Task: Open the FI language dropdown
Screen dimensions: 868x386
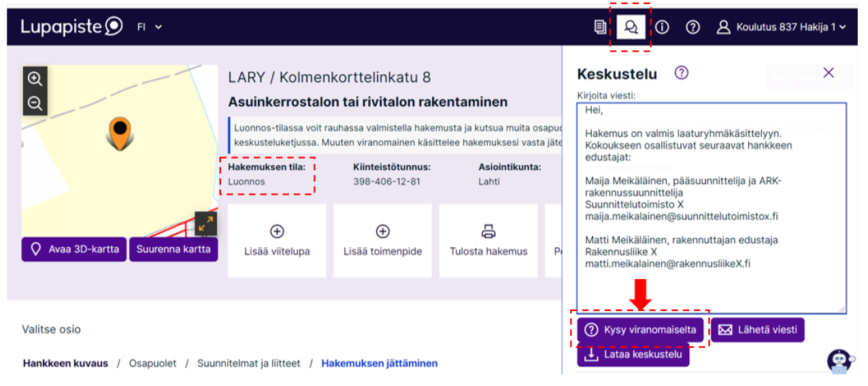Action: pos(150,27)
